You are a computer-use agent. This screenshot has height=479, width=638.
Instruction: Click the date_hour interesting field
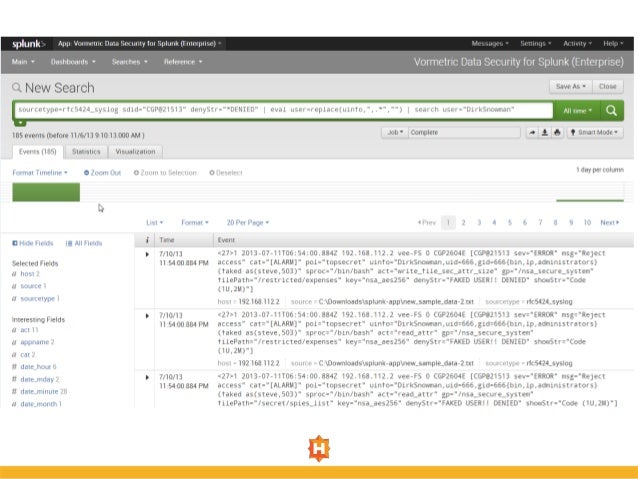pyautogui.click(x=38, y=367)
